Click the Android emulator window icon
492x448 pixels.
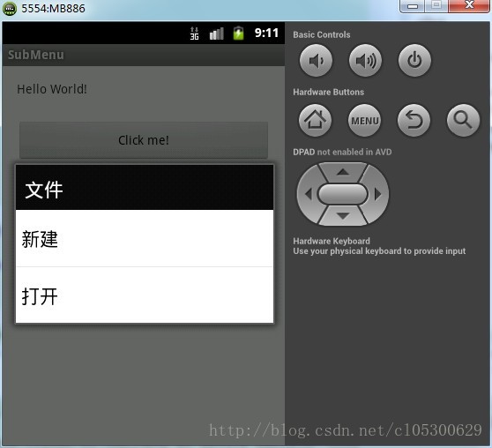[10, 9]
